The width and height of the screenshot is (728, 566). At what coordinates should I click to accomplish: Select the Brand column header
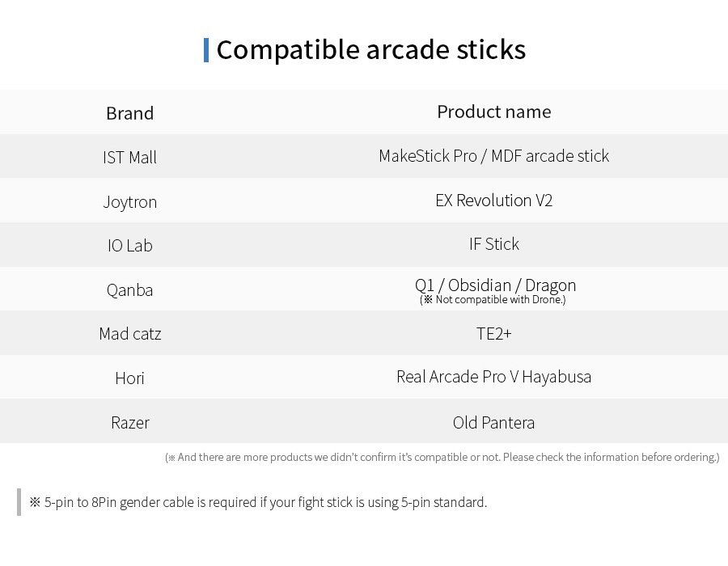pos(130,113)
